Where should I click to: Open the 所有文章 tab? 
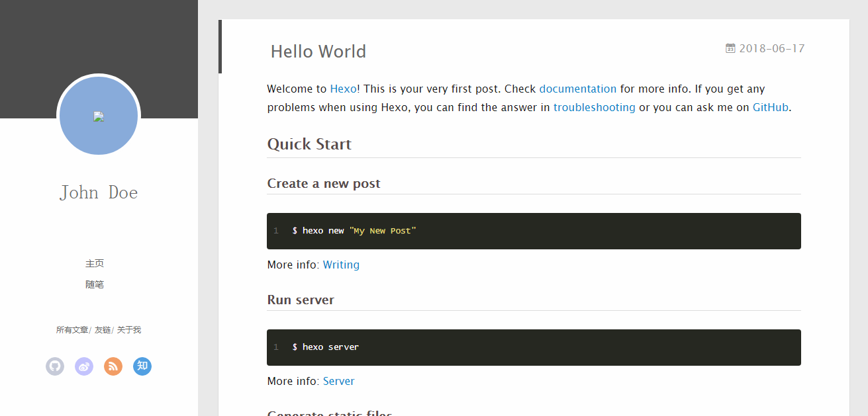pos(72,330)
